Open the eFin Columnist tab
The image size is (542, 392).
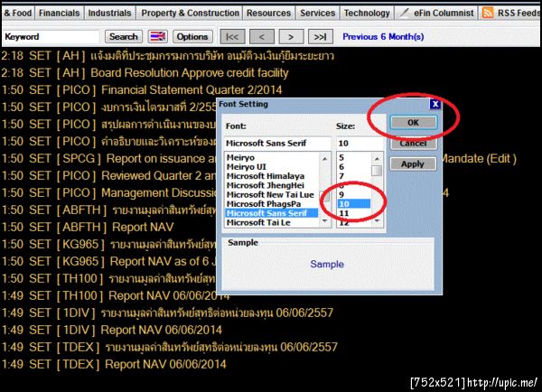(437, 13)
